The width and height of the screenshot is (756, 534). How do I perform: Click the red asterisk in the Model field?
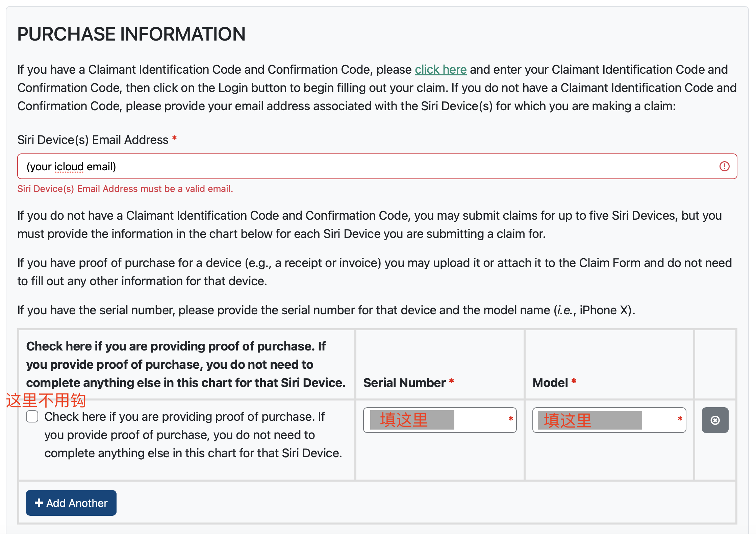click(x=680, y=419)
